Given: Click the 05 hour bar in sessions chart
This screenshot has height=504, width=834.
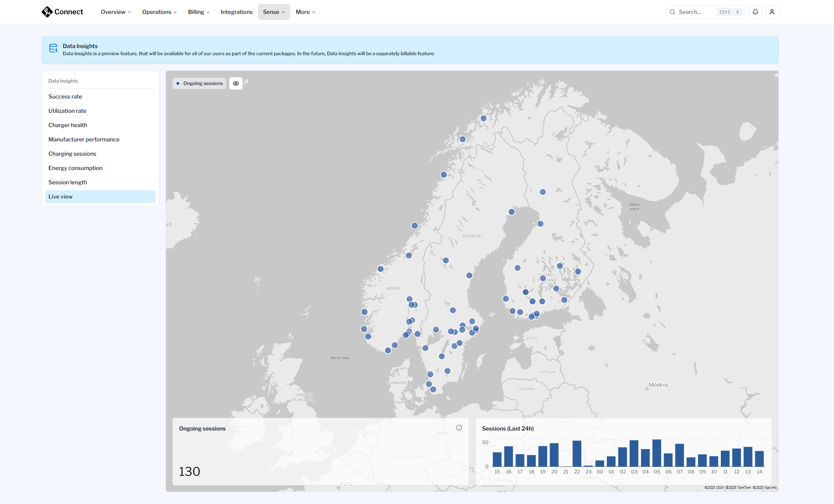Looking at the screenshot, I should tap(656, 453).
